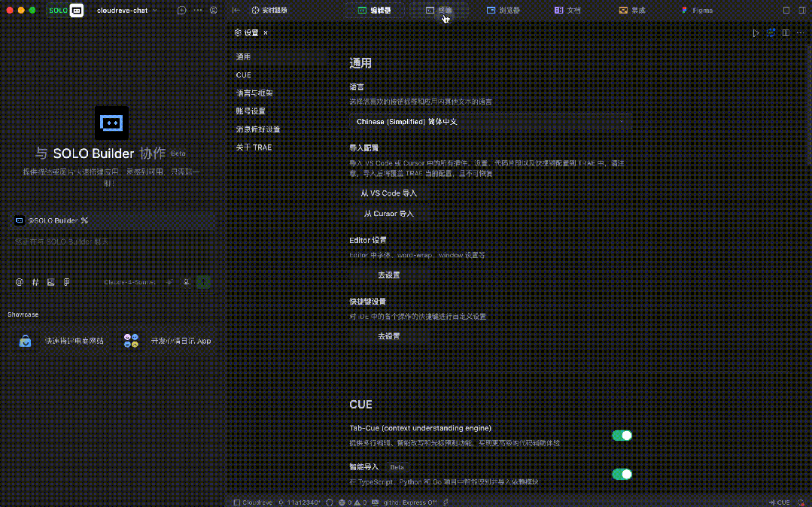Click the gear icon on 设置 tab

238,32
